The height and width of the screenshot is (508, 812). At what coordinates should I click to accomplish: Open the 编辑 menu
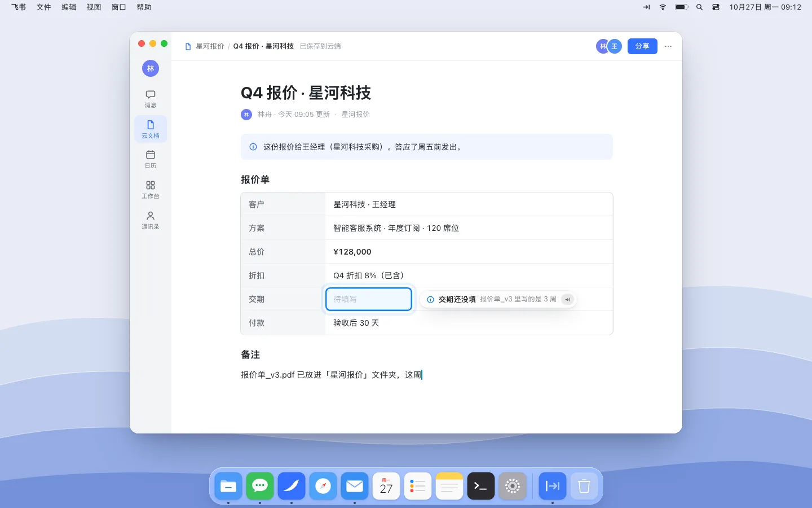point(69,7)
